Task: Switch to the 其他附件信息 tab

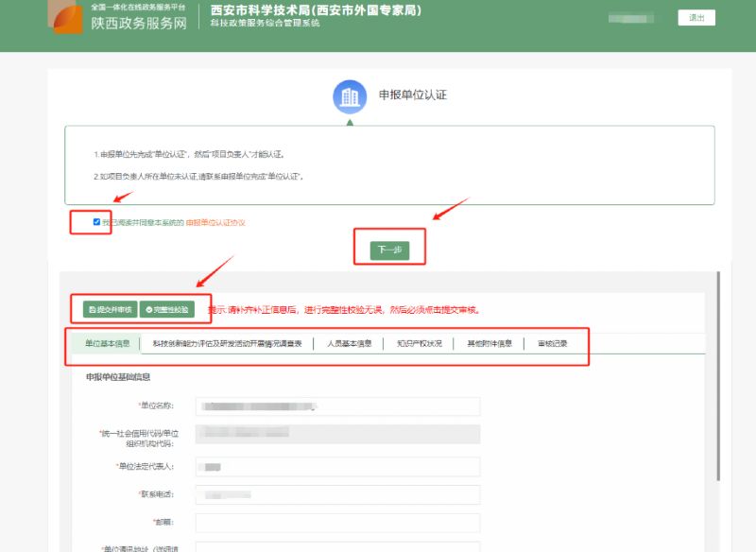Action: coord(489,344)
